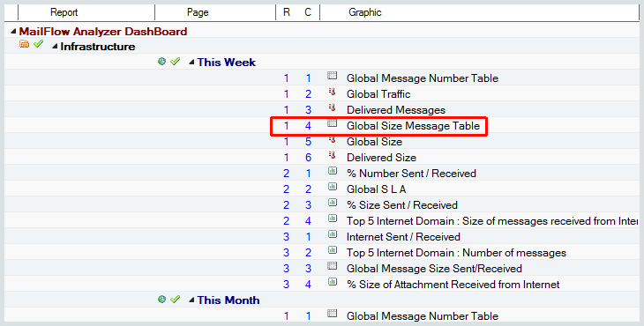Collapse the This Month page node
The width and height of the screenshot is (644, 326).
pyautogui.click(x=191, y=300)
